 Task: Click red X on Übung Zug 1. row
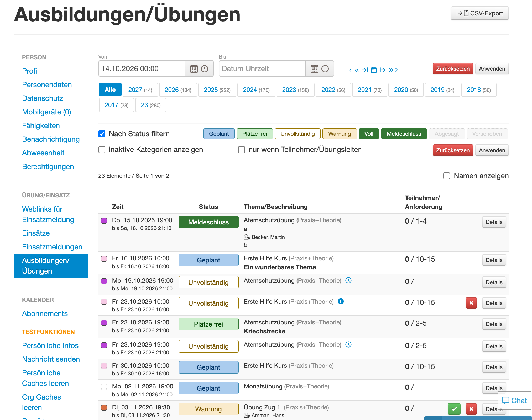pyautogui.click(x=471, y=409)
